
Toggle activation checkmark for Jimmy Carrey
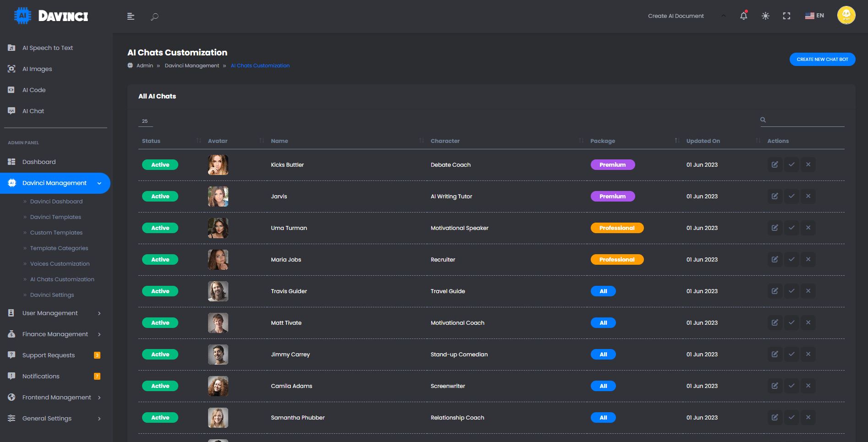[791, 354]
